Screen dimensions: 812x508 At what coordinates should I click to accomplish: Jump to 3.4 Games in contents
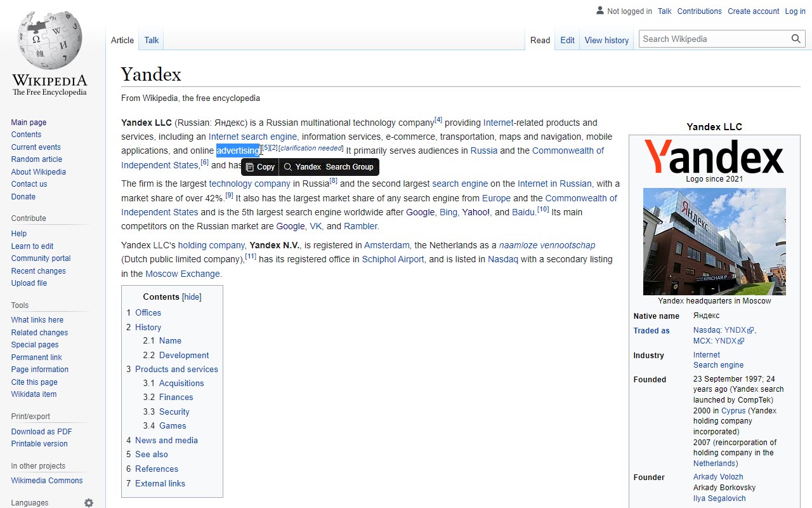click(x=173, y=425)
